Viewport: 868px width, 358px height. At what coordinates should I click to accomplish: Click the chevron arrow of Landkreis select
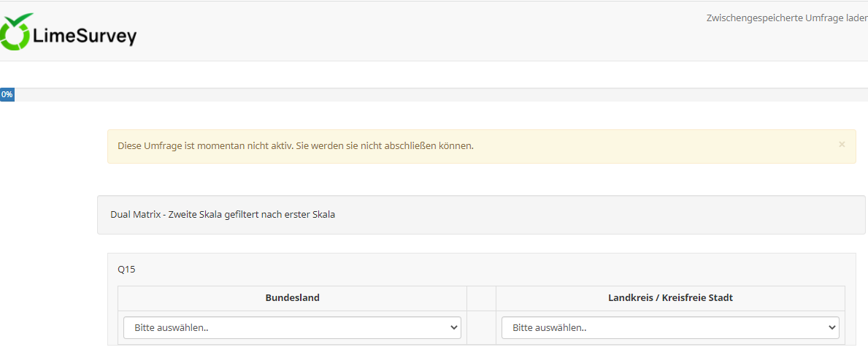830,328
